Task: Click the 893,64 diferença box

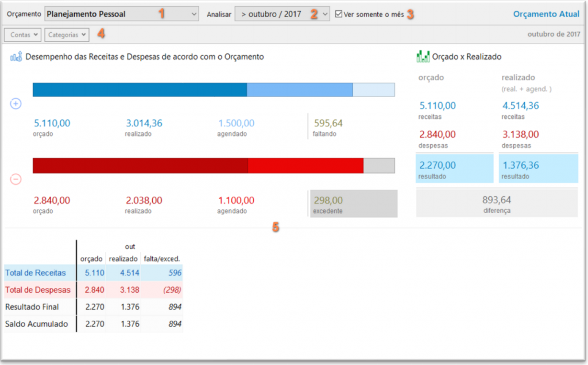Action: (x=497, y=203)
